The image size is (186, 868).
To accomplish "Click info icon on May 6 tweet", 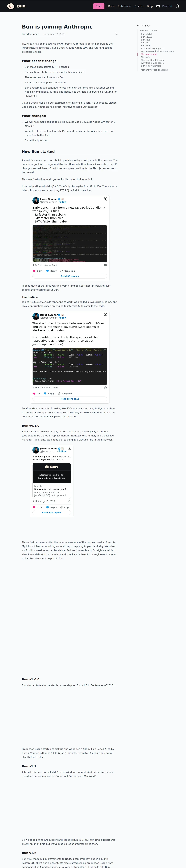I will [x=105, y=265].
